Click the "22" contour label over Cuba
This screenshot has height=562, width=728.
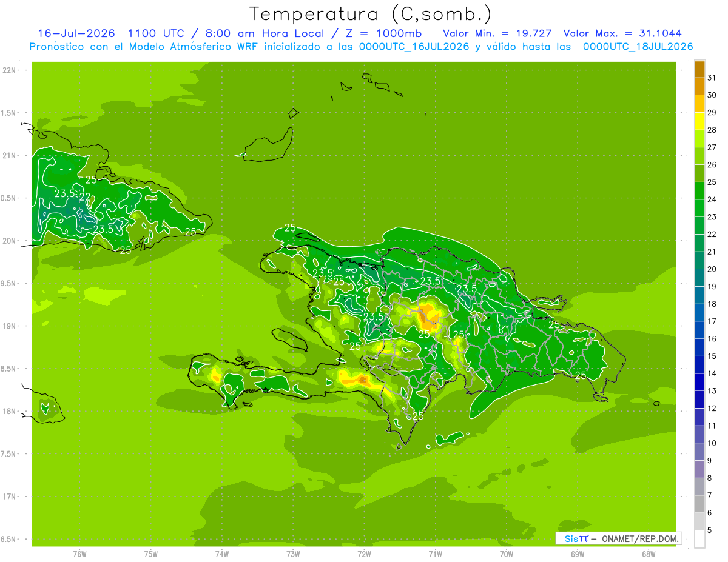[x=85, y=196]
